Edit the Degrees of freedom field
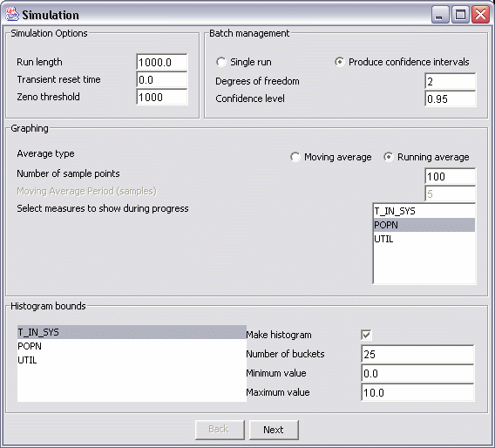 (x=451, y=81)
